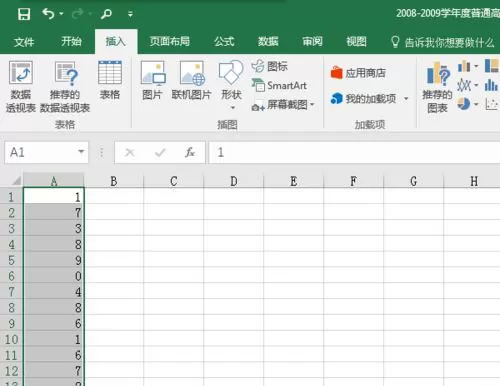500x386 pixels.
Task: Select row 5 header
Action: tap(11, 260)
